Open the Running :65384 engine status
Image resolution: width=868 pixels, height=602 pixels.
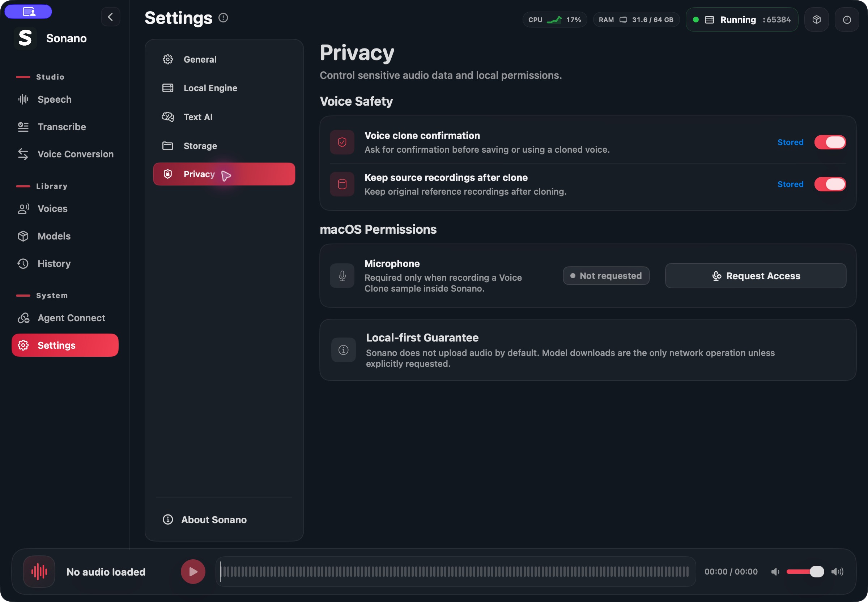pos(742,20)
